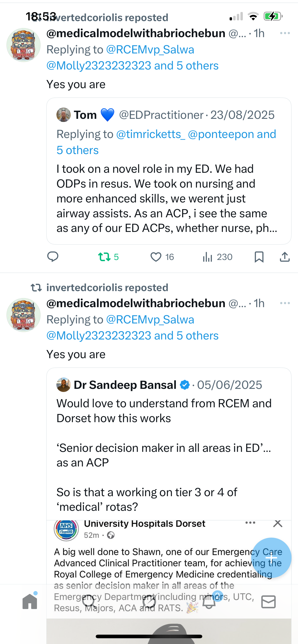Open more options menu on second post
Screen dimensions: 298x644
click(285, 303)
